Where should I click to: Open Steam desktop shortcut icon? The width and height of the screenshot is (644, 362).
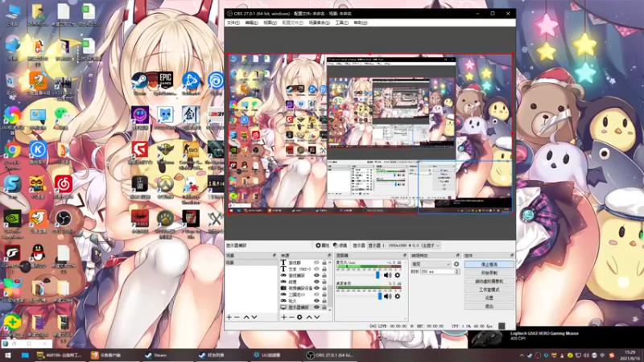pos(139,84)
